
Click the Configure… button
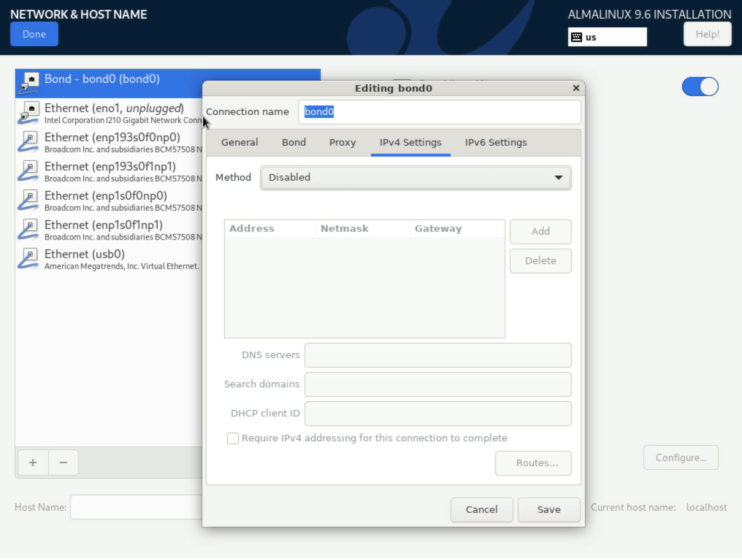coord(681,458)
